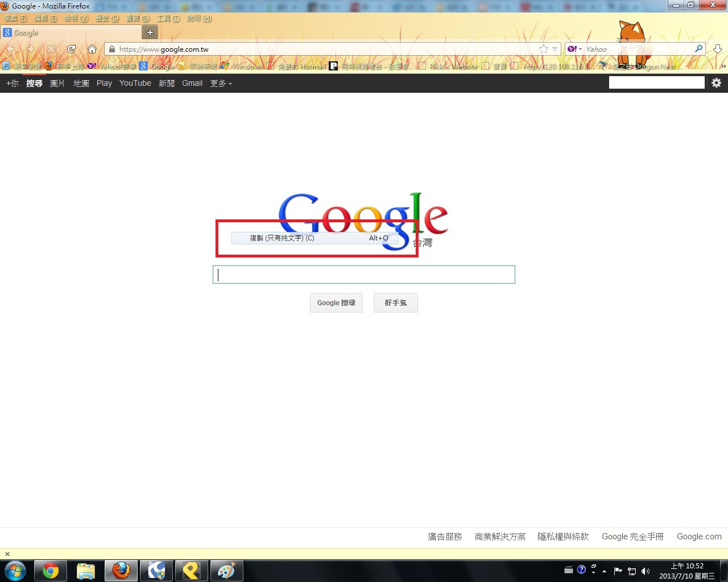Screen dimensions: 728x582
Task: Reload the page with the refresh icon
Action: point(71,49)
